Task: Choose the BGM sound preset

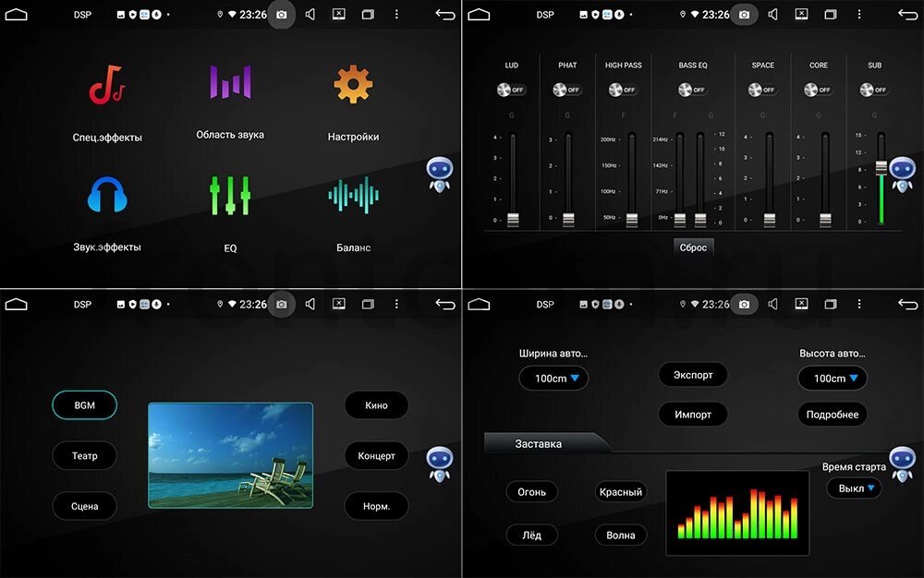Action: point(85,405)
